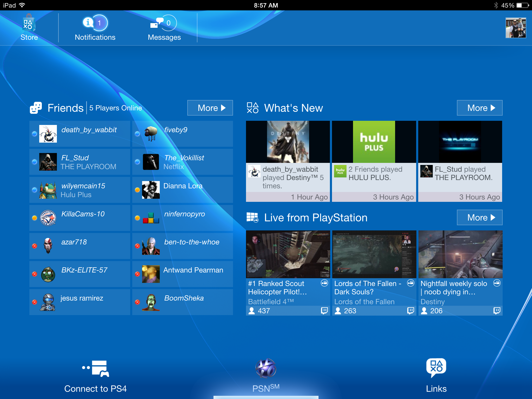Open Notifications info icon

pyautogui.click(x=88, y=22)
